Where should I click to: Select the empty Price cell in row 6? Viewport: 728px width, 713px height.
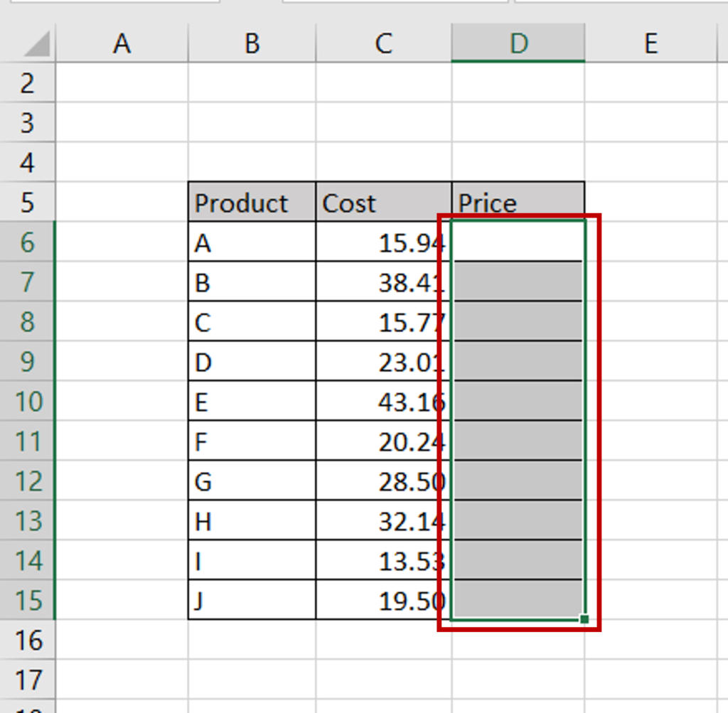point(518,242)
